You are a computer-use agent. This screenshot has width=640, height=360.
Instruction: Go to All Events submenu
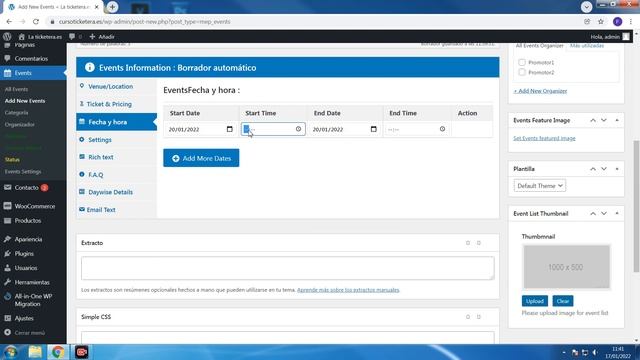(x=16, y=89)
